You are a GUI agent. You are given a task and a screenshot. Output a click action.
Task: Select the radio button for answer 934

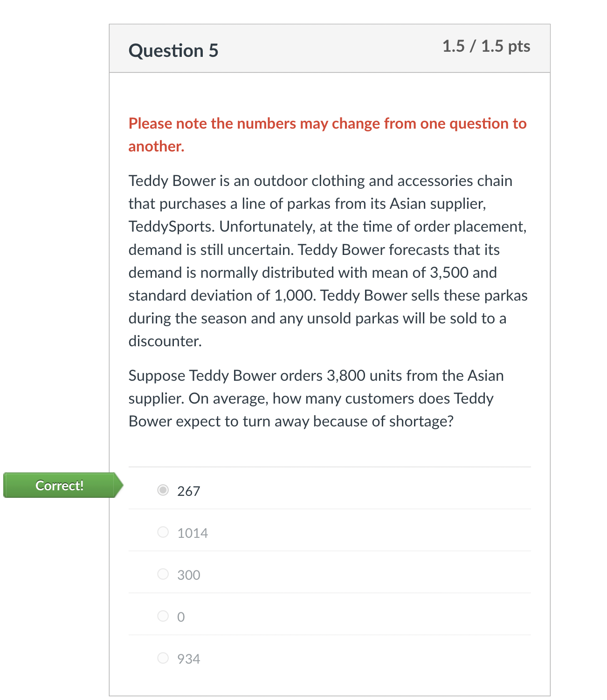coord(163,658)
